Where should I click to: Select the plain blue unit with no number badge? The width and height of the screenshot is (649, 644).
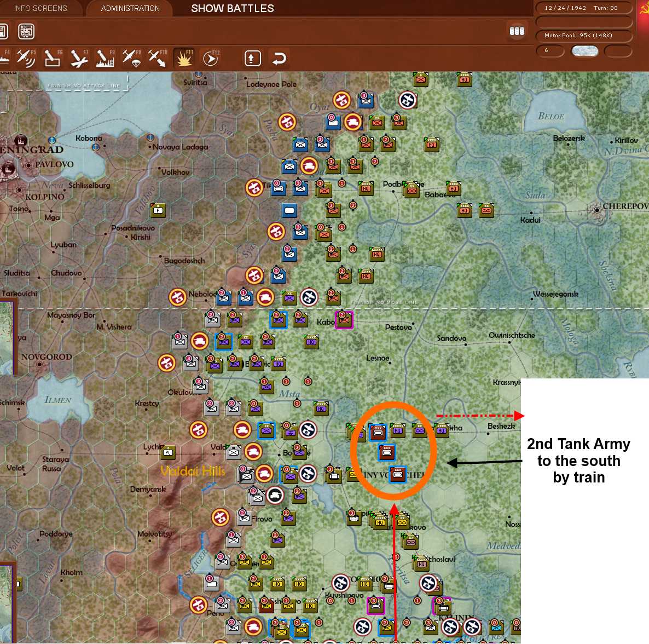(x=289, y=210)
